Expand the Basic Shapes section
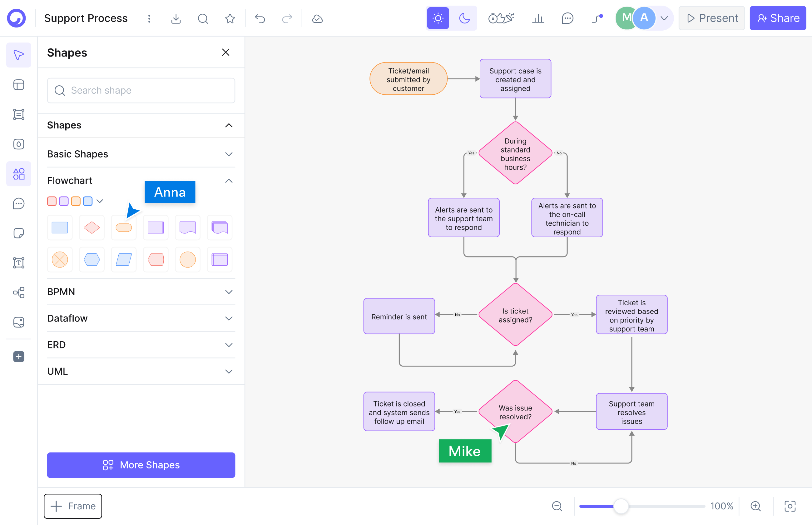This screenshot has height=525, width=812. pyautogui.click(x=229, y=154)
